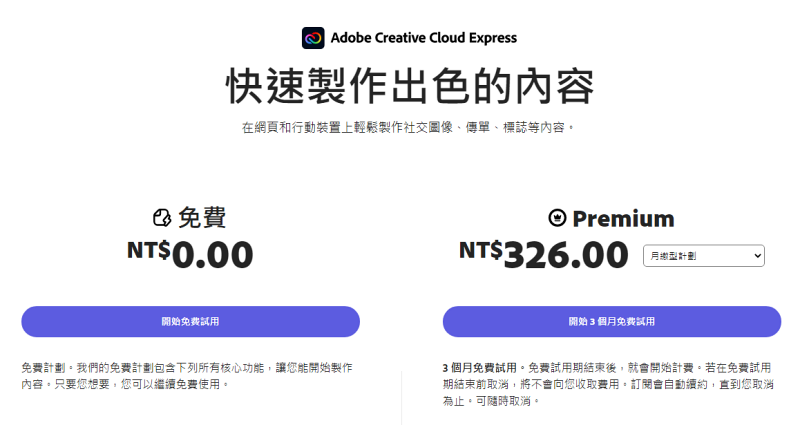
Task: Click the bold 3 個月免費試用 text in description
Action: pyautogui.click(x=480, y=367)
